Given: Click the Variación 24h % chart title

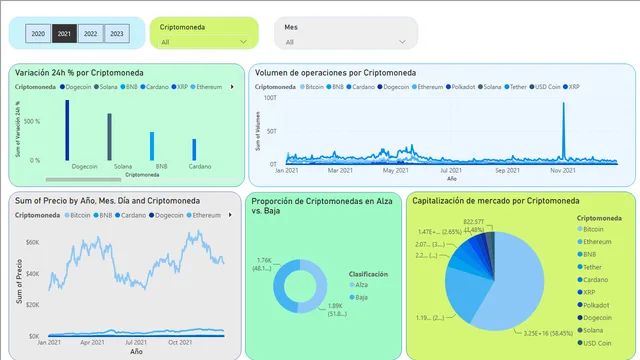Looking at the screenshot, I should pos(79,73).
